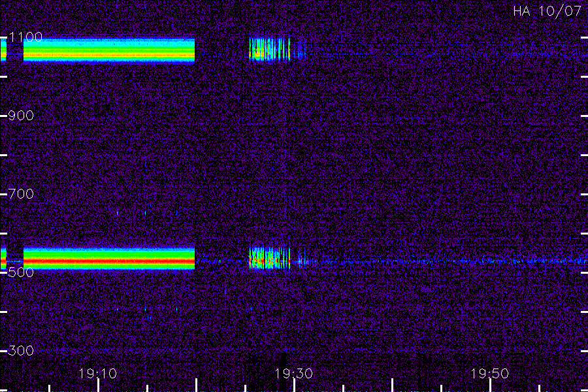Click the long red signal band above 500

[x=109, y=259]
